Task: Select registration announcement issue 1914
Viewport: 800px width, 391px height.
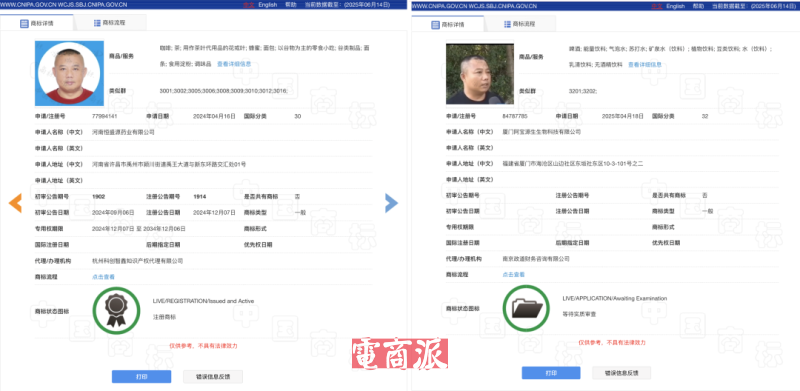Action: pyautogui.click(x=199, y=197)
